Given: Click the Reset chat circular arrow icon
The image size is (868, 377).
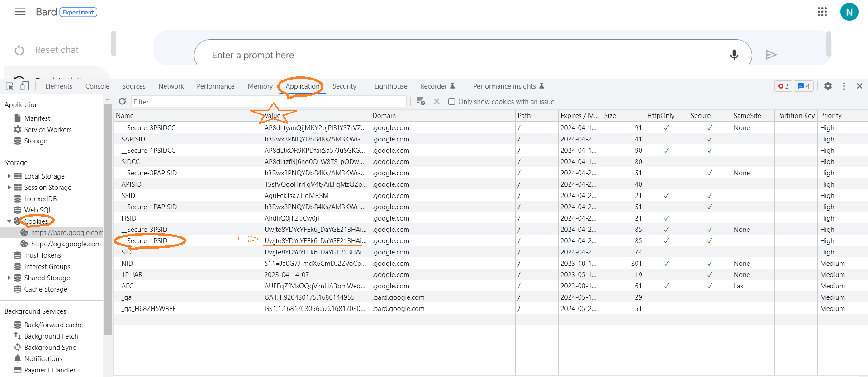Looking at the screenshot, I should [x=19, y=50].
